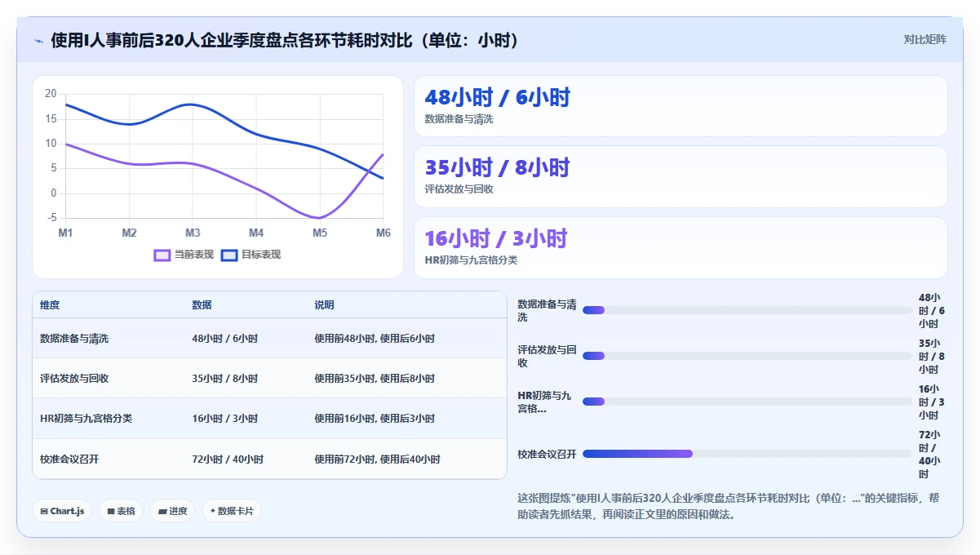The height and width of the screenshot is (555, 980).
Task: Click description 使用前16小时, 使用后3小时
Action: click(x=375, y=419)
